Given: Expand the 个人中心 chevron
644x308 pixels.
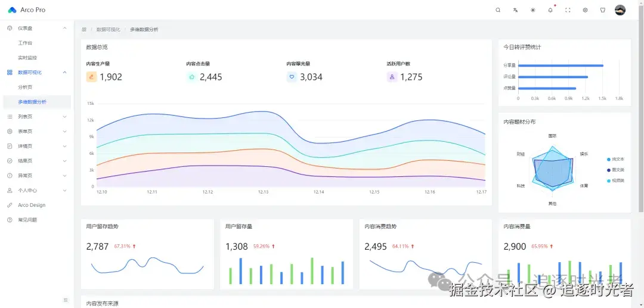Looking at the screenshot, I should point(64,190).
